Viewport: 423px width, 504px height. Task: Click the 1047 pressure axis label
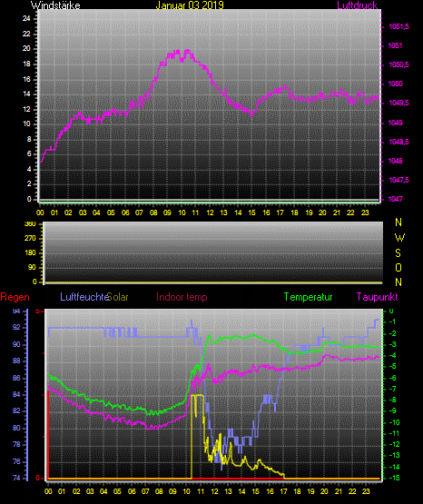click(395, 199)
